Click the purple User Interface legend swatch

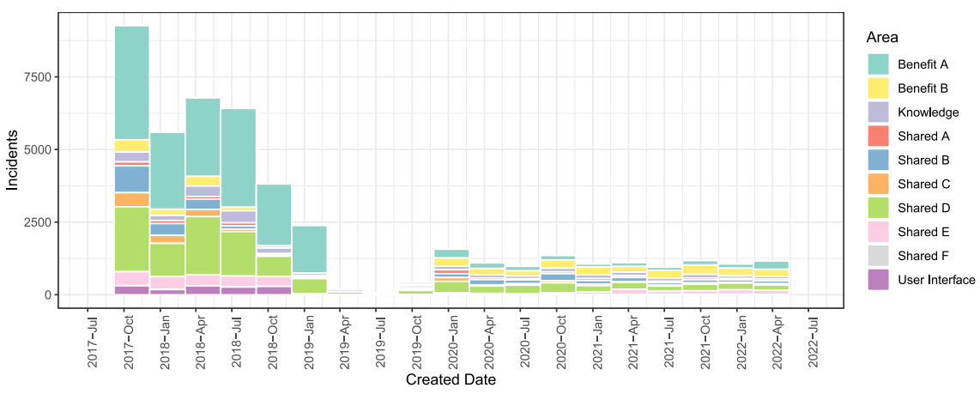(878, 280)
